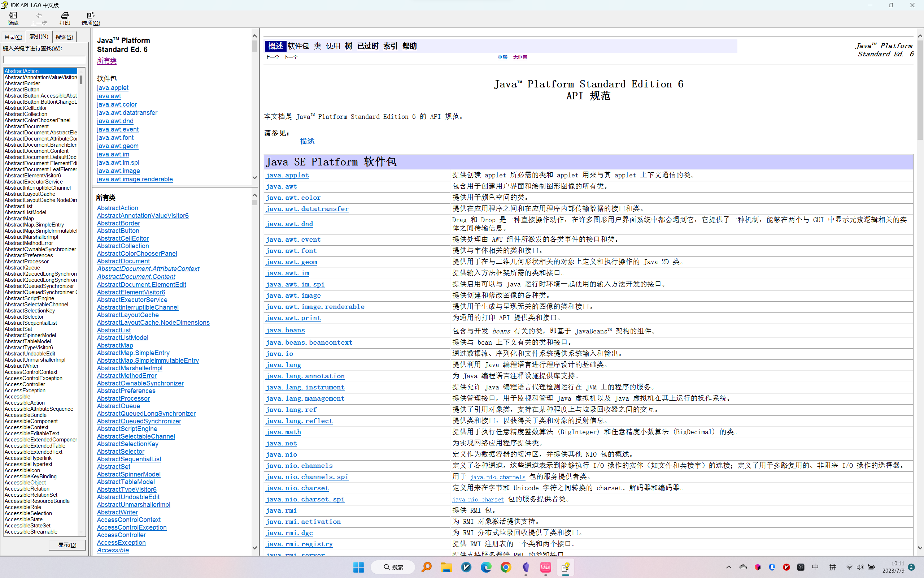Image resolution: width=924 pixels, height=578 pixels.
Task: Open AbstractLayoutCache.NodeDimensions class link
Action: click(153, 322)
